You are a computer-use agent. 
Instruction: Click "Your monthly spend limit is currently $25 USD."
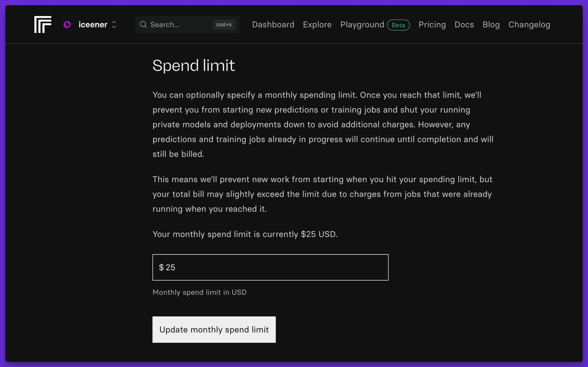click(x=245, y=234)
